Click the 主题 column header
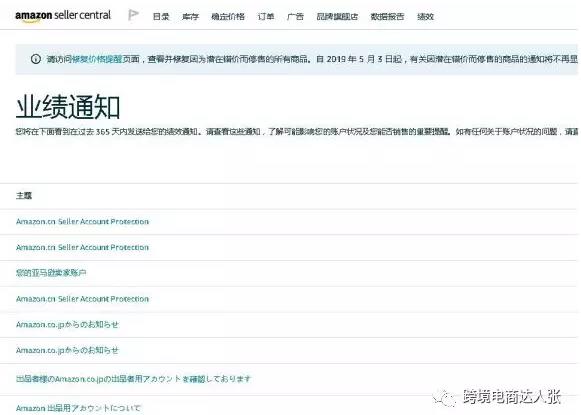Image resolution: width=581 pixels, height=415 pixels. pyautogui.click(x=24, y=196)
